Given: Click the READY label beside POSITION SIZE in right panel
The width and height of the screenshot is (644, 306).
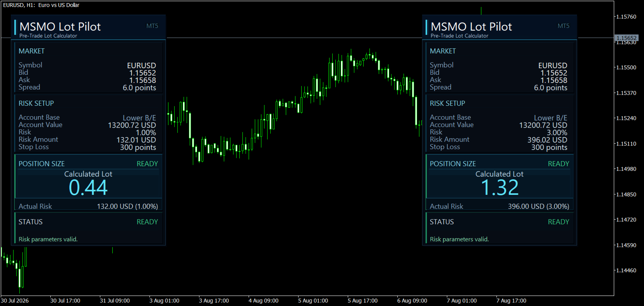Looking at the screenshot, I should (x=558, y=164).
